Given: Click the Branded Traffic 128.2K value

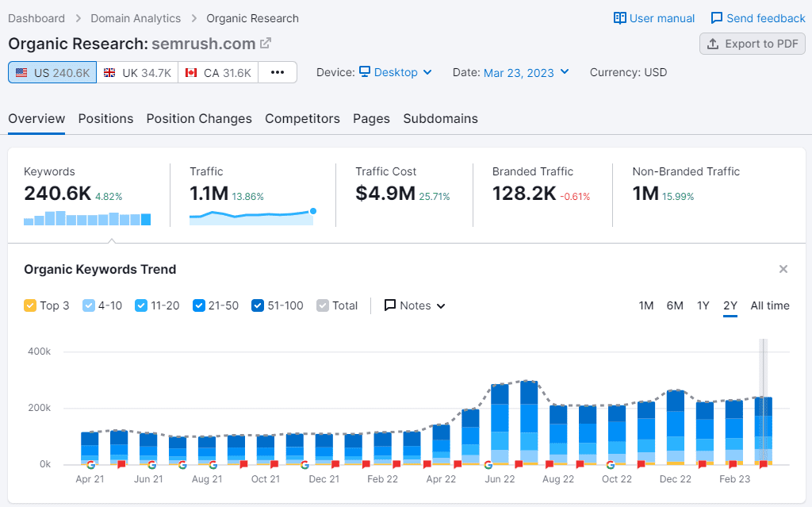Looking at the screenshot, I should pyautogui.click(x=524, y=194).
